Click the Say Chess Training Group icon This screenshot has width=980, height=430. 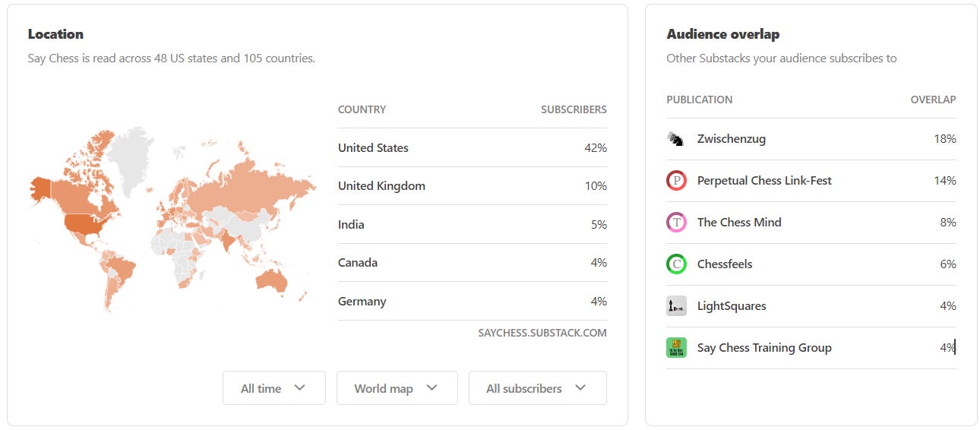[x=676, y=348]
